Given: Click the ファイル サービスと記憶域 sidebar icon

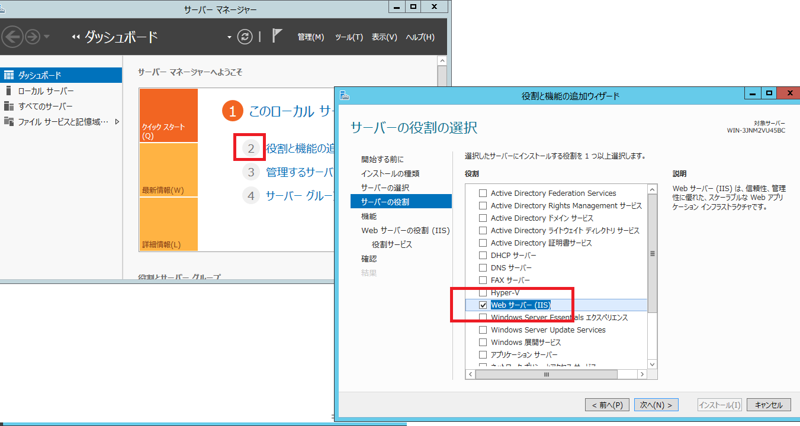Looking at the screenshot, I should coord(8,122).
